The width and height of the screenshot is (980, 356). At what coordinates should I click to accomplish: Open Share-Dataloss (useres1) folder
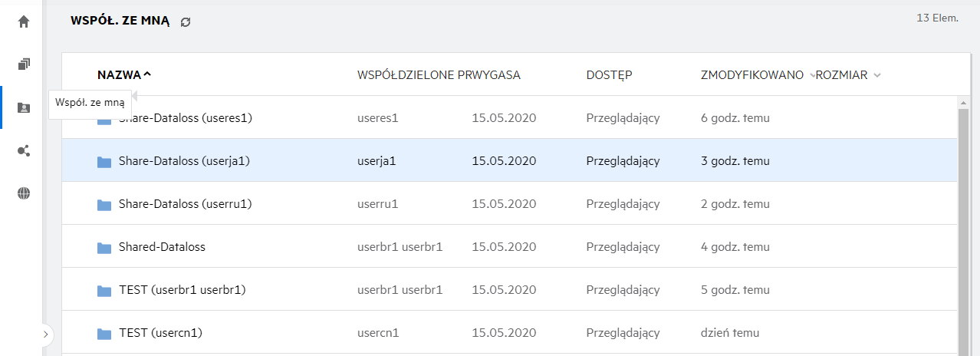pos(186,118)
